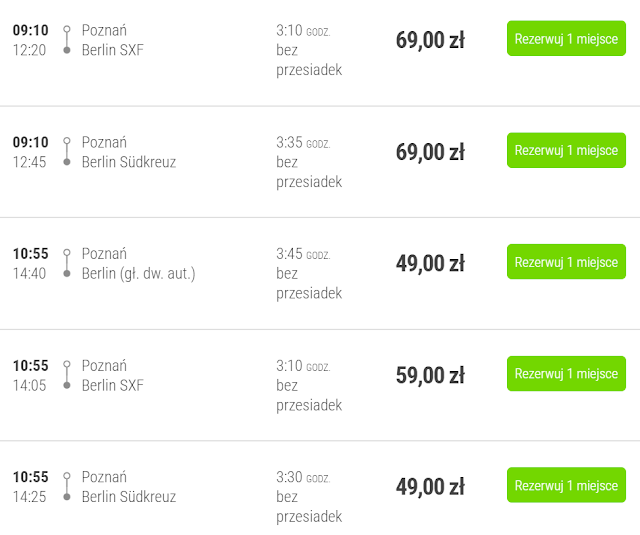Reserve a seat on the 09:10 Berlin Südkreuz trip
Viewport: 640px width, 535px height.
pos(566,151)
